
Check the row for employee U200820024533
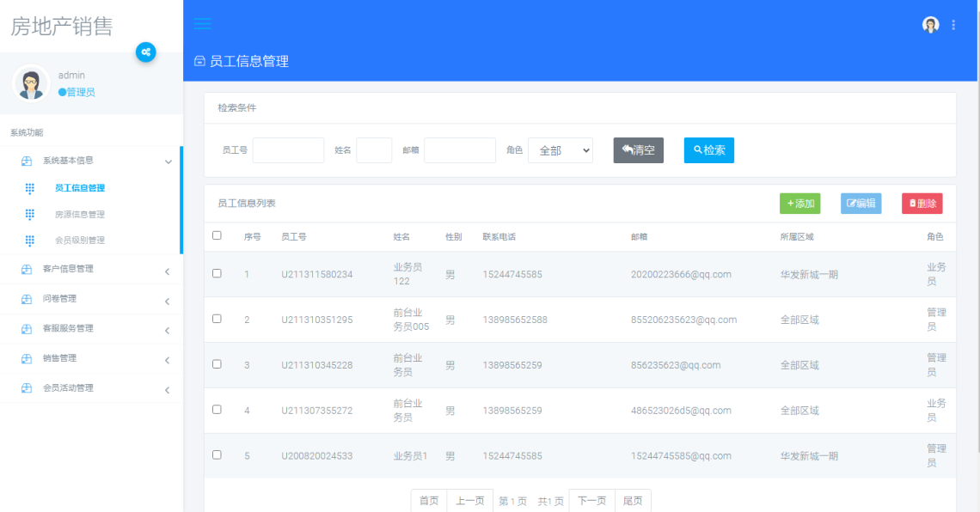click(217, 455)
